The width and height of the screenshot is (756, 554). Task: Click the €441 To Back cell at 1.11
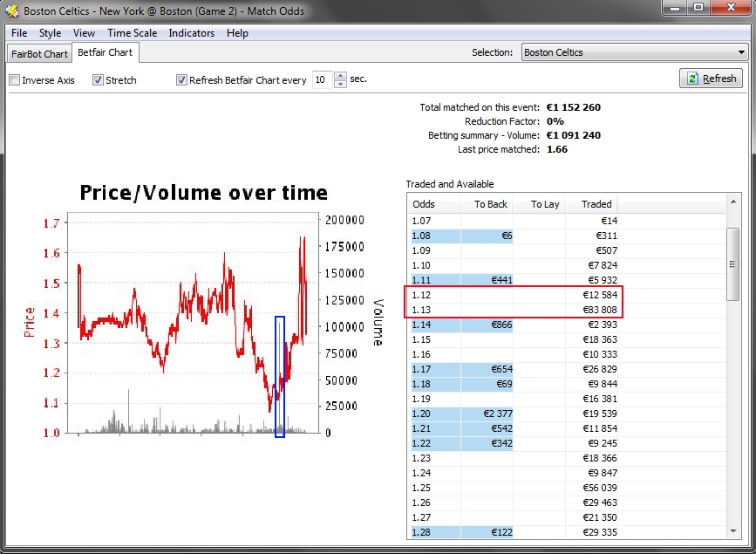click(487, 280)
